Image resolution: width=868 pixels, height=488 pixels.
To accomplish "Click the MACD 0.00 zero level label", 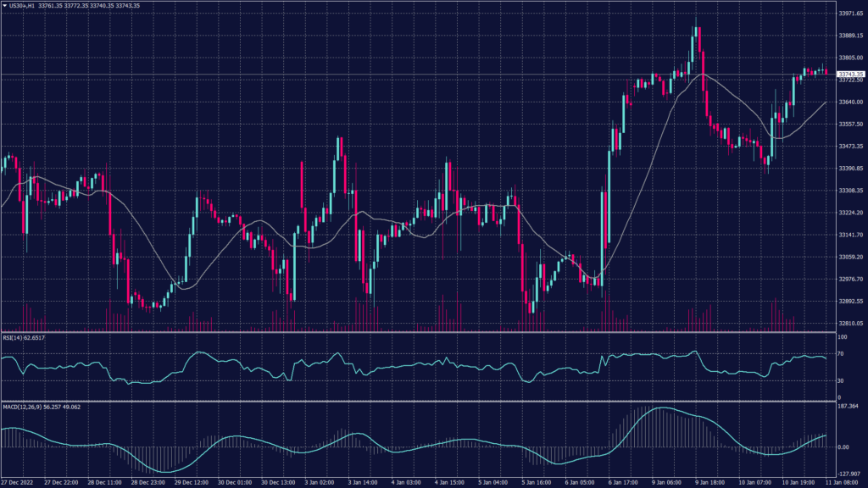I will click(x=843, y=447).
